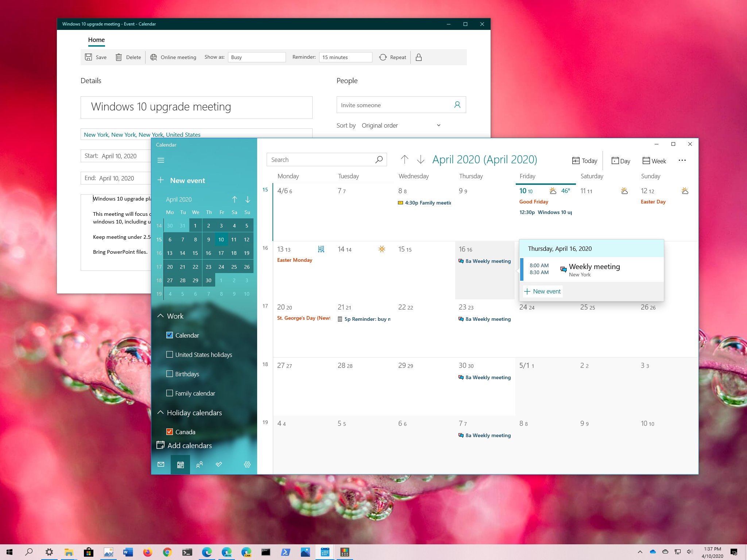The height and width of the screenshot is (560, 747).
Task: Toggle the Calendar checkbox under Work
Action: (x=170, y=335)
